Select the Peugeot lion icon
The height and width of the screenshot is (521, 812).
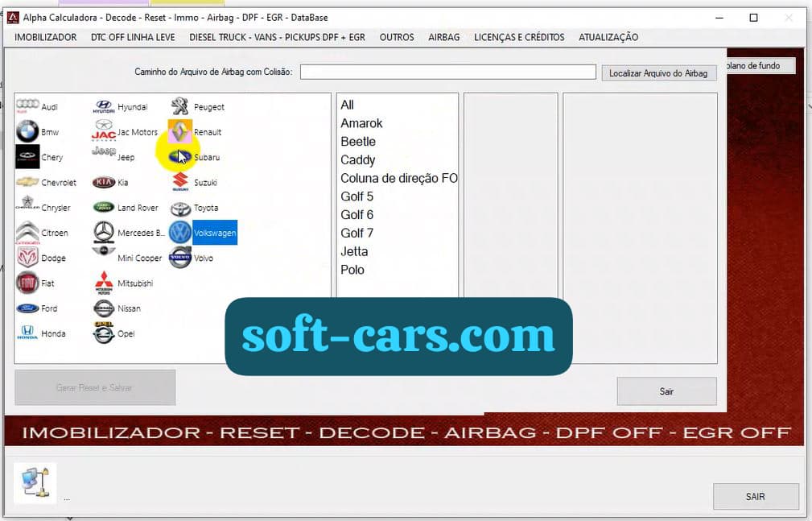pyautogui.click(x=179, y=106)
